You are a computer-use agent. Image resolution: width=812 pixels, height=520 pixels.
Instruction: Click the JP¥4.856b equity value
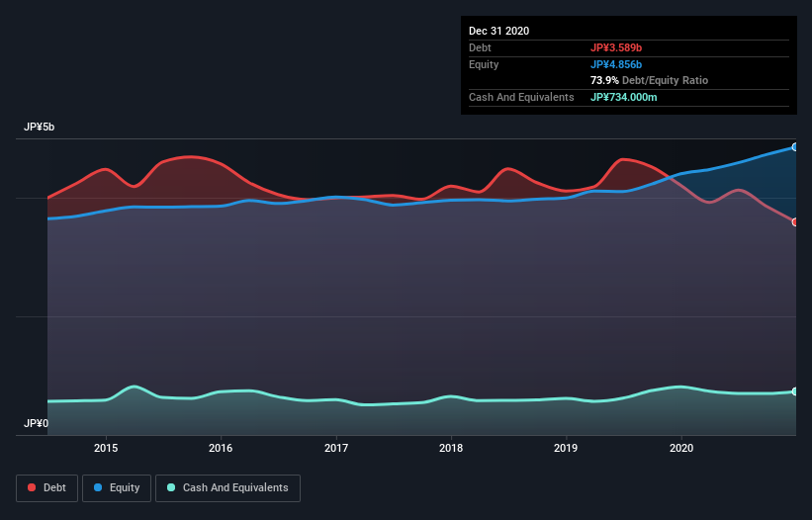[616, 64]
